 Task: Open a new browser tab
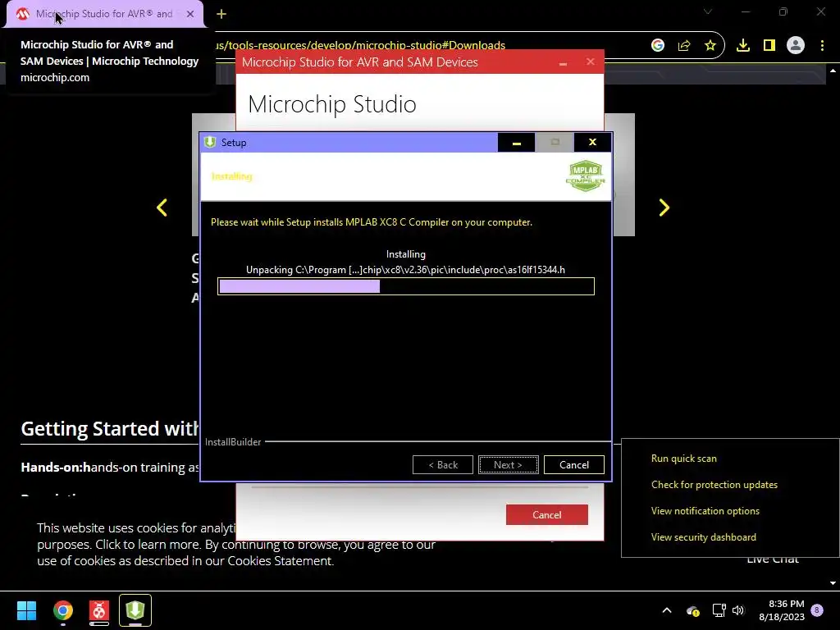click(221, 14)
